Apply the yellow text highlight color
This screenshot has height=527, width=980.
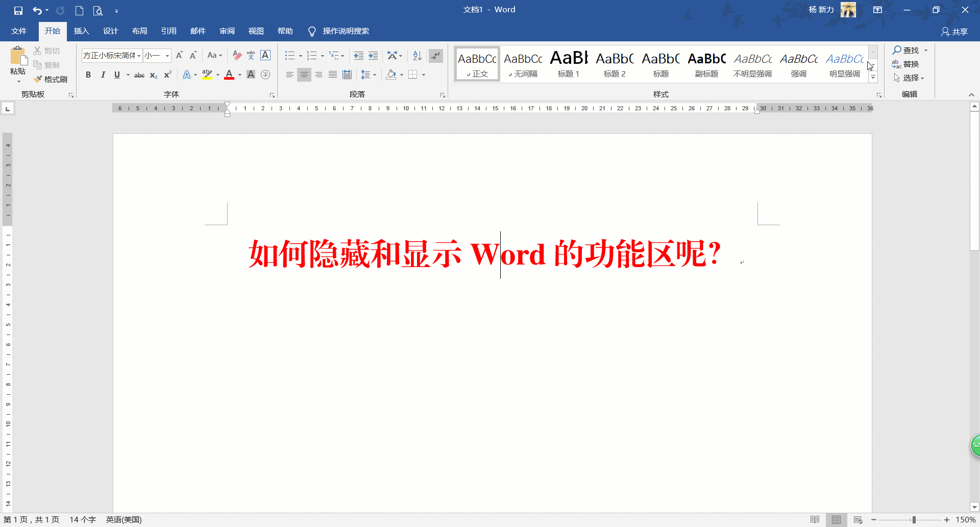pos(207,75)
